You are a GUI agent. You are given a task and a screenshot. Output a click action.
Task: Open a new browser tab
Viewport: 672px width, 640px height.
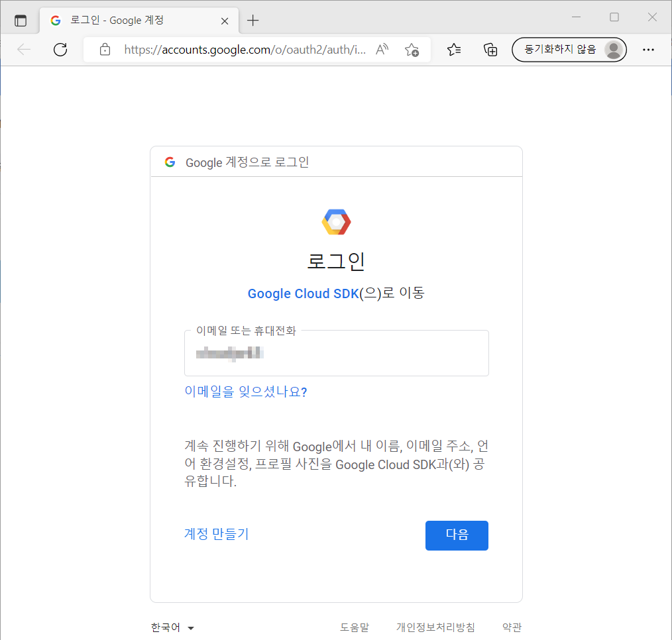click(253, 20)
